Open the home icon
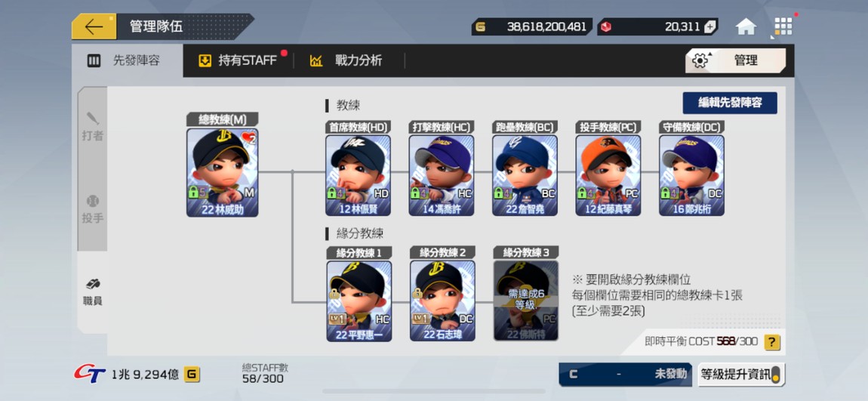 click(x=746, y=26)
